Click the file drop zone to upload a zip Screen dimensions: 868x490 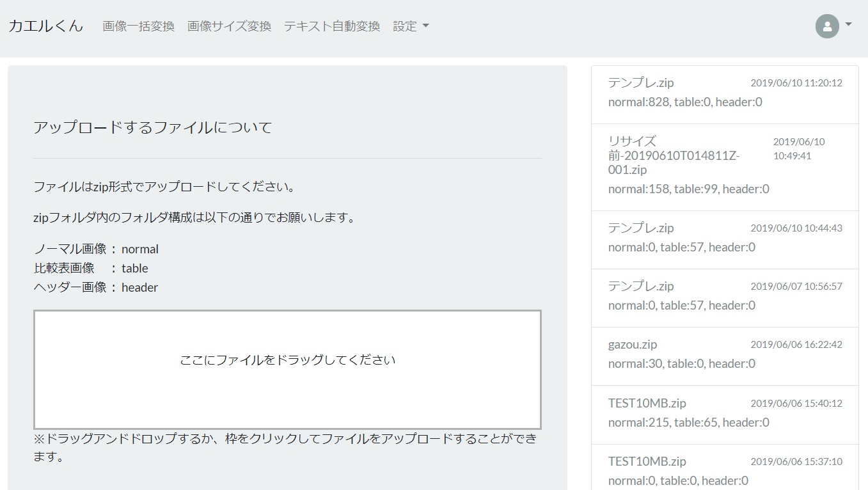click(287, 369)
